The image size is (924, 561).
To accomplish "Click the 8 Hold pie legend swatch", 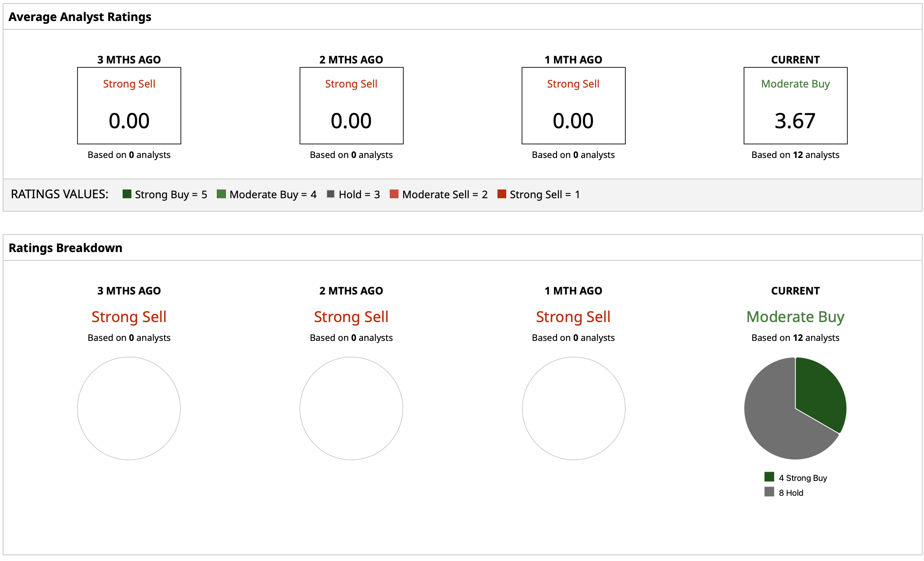I will pyautogui.click(x=769, y=491).
